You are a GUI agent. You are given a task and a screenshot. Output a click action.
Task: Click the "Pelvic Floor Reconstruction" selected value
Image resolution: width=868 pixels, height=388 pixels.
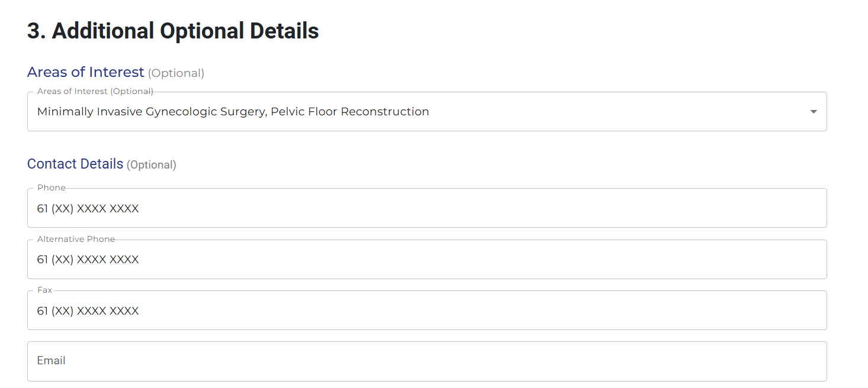(x=350, y=112)
